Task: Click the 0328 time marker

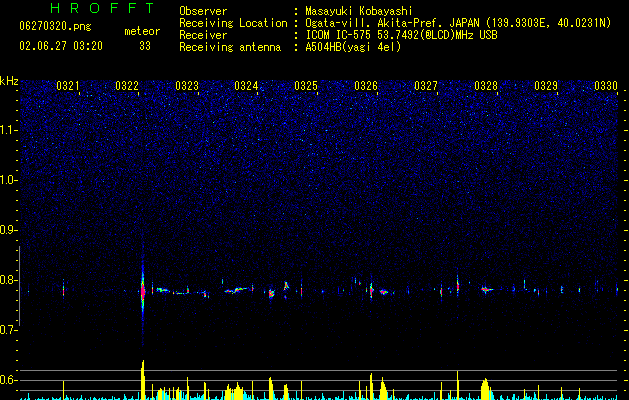Action: click(x=486, y=86)
